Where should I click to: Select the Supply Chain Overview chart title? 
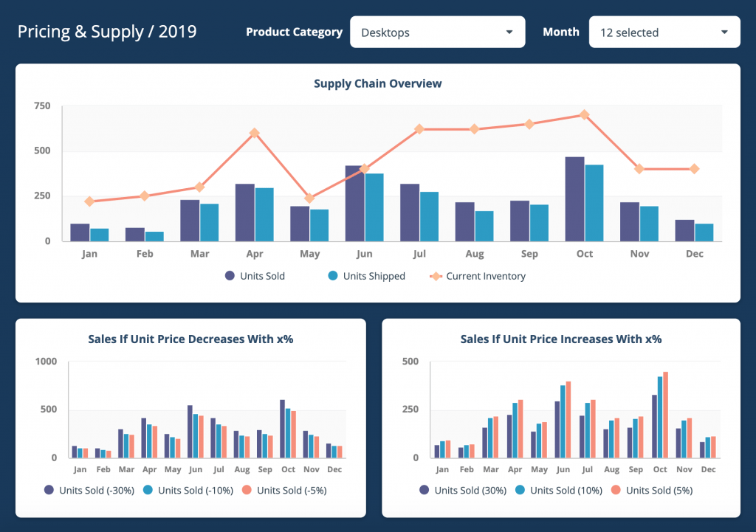pos(377,83)
